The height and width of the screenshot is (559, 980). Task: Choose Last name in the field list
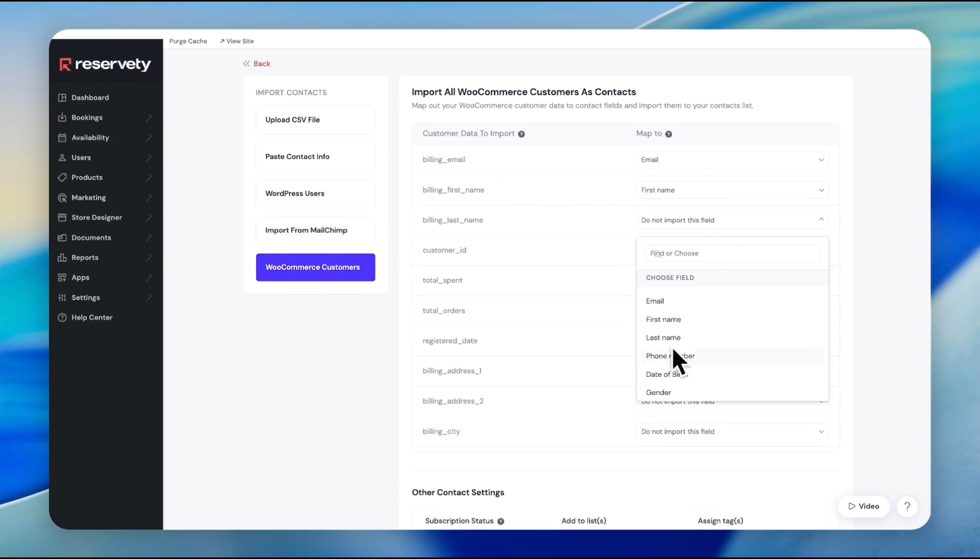click(x=732, y=337)
